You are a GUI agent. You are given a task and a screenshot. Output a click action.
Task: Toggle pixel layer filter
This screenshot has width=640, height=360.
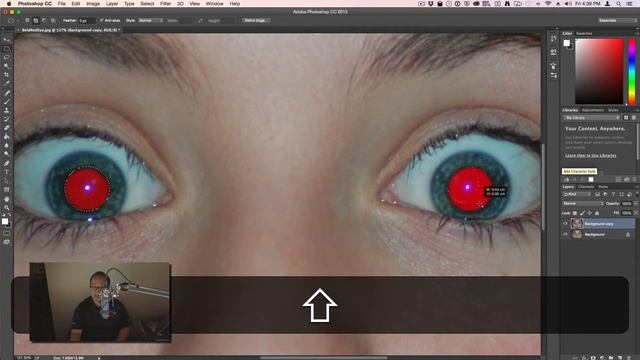tap(597, 194)
